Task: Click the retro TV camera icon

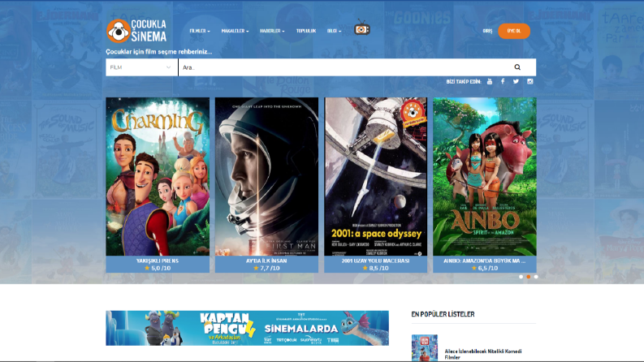Action: click(x=361, y=28)
